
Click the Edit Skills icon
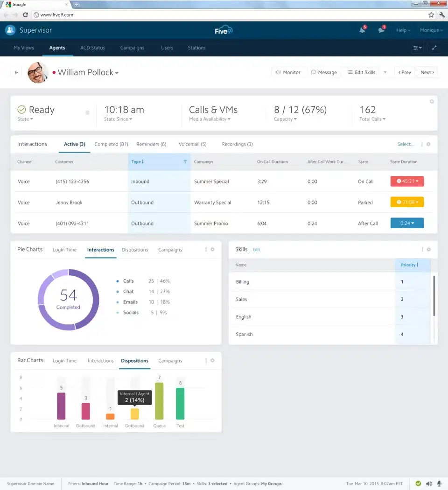349,72
